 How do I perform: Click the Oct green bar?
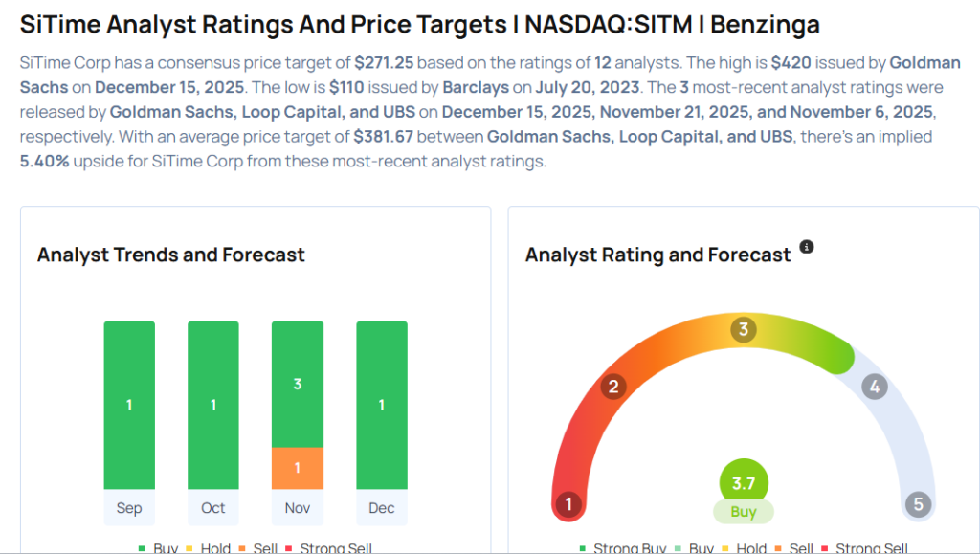pyautogui.click(x=213, y=405)
